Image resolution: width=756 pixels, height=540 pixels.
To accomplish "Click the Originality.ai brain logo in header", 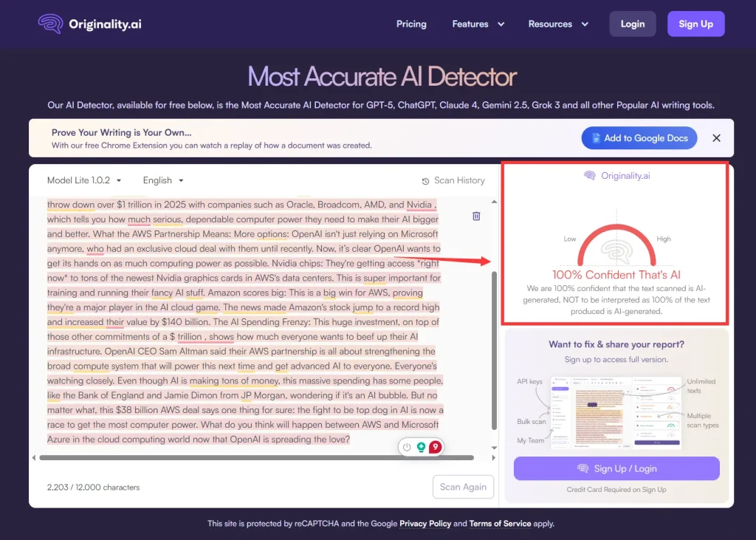I will tap(51, 24).
